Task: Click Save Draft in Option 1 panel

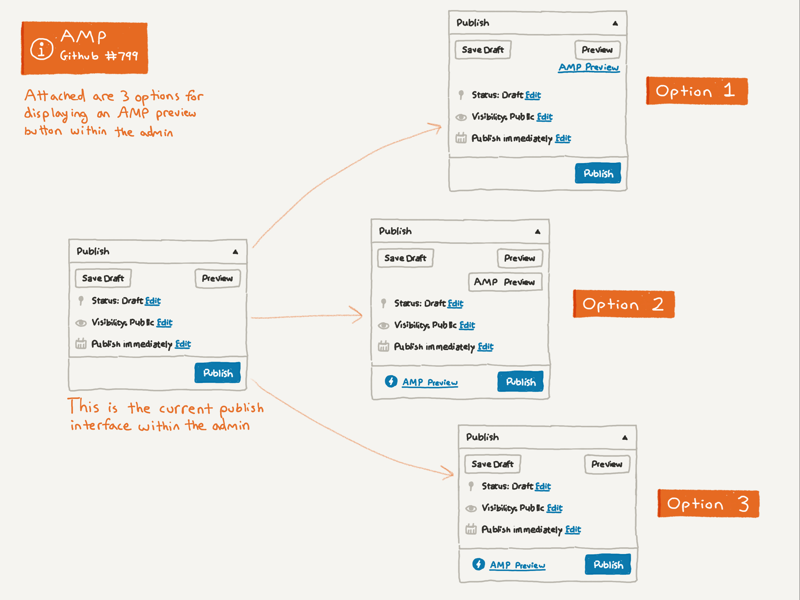Action: [x=483, y=49]
